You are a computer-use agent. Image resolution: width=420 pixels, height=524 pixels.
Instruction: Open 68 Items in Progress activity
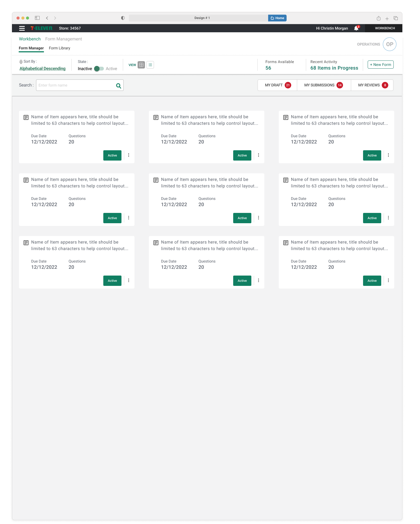(x=334, y=68)
